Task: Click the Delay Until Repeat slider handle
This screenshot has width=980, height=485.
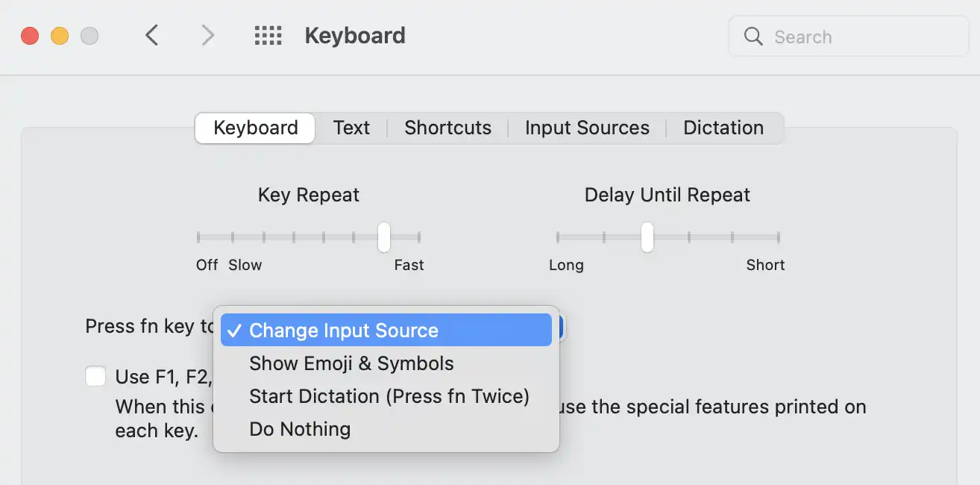Action: click(x=645, y=237)
